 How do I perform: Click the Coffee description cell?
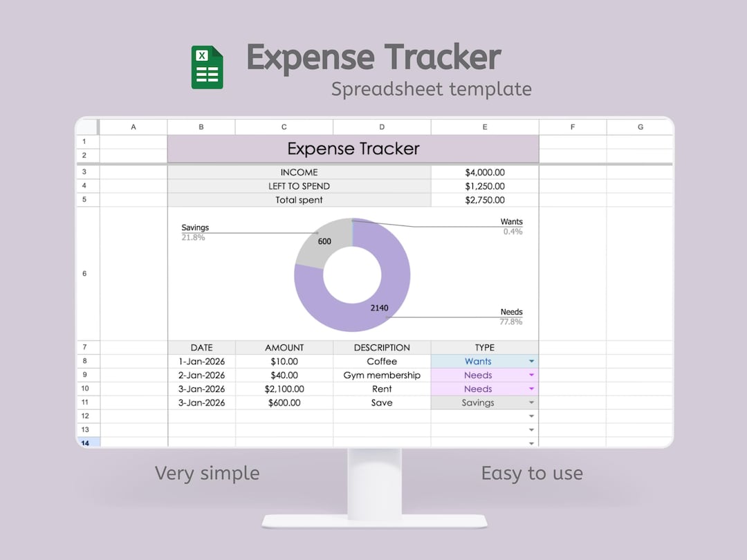pos(382,362)
